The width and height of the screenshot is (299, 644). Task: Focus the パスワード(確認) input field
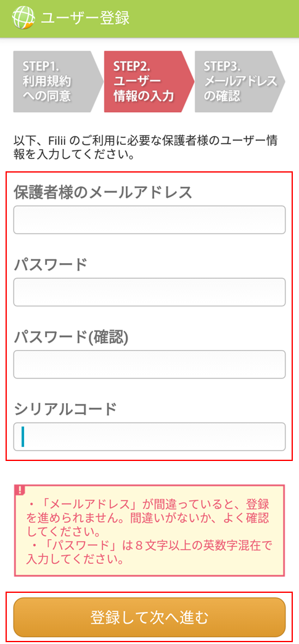[x=149, y=364]
